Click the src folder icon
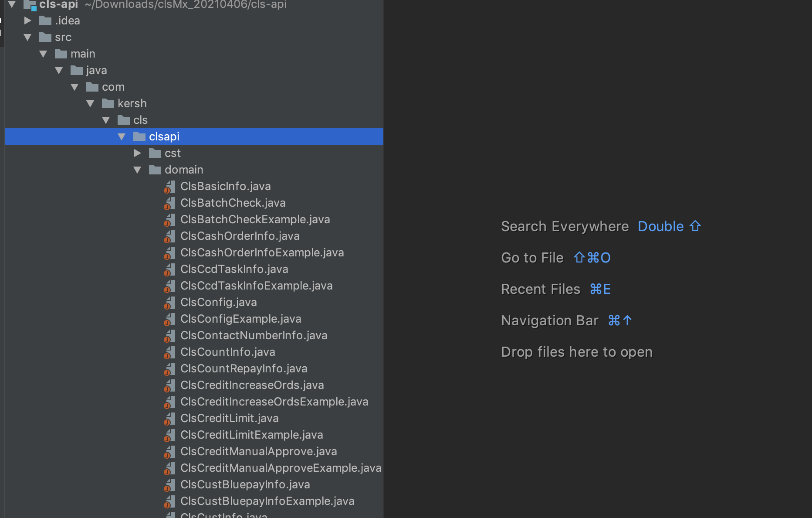This screenshot has width=812, height=518. pyautogui.click(x=45, y=37)
